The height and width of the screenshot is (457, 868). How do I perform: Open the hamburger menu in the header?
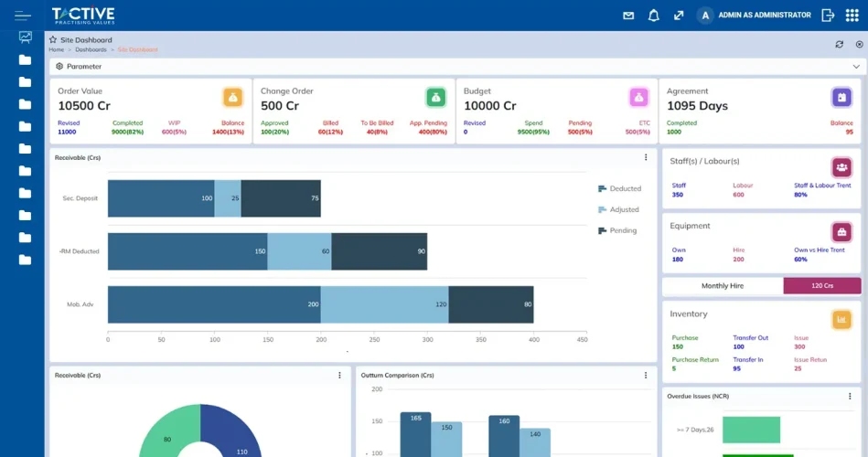(x=23, y=16)
